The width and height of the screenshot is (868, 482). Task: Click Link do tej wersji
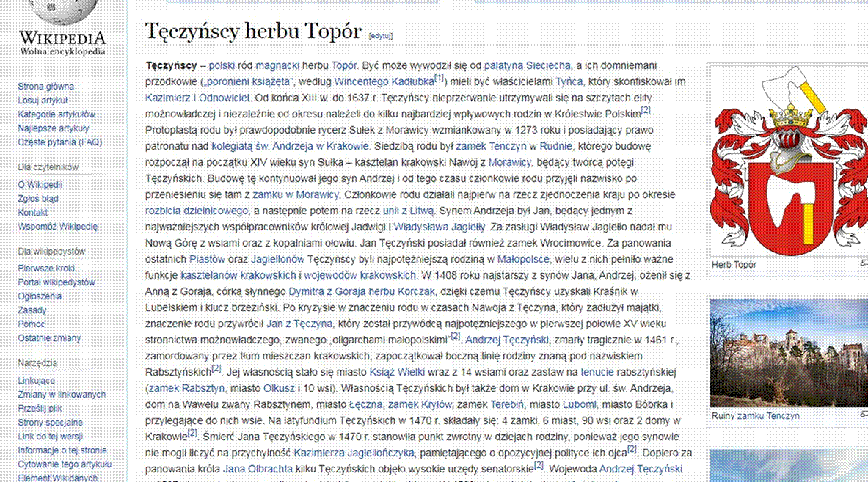point(50,436)
